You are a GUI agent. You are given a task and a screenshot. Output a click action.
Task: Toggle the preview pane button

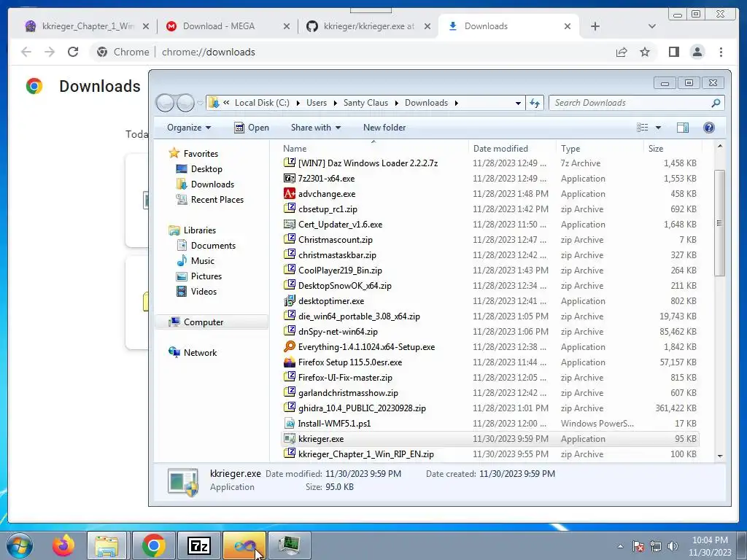click(683, 128)
